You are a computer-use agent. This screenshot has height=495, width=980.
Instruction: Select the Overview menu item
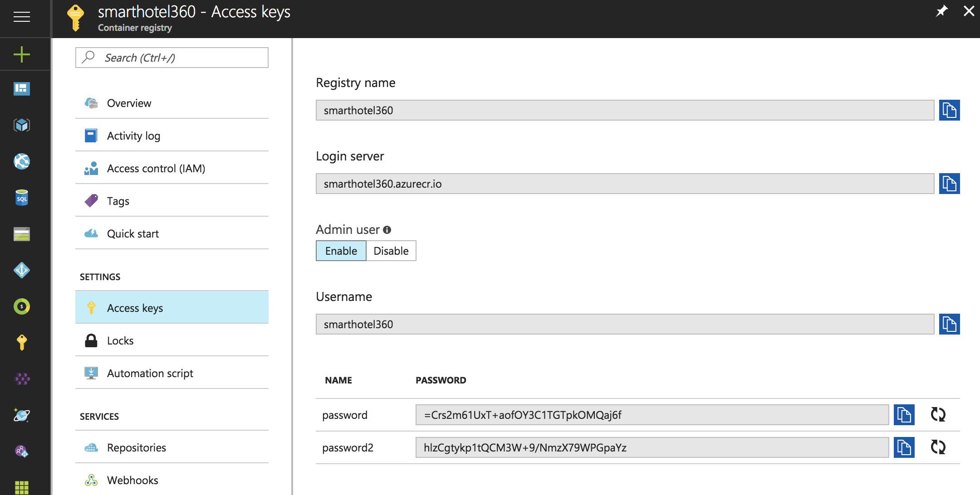pos(129,102)
